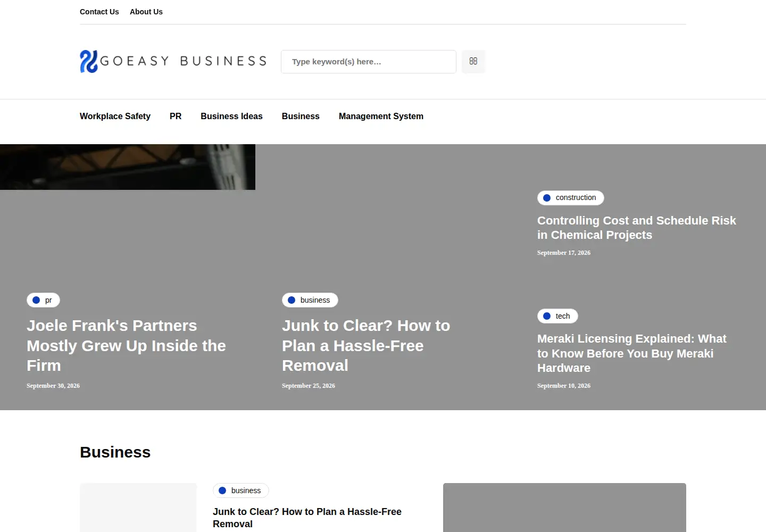Open the About Us link
Image resolution: width=766 pixels, height=532 pixels.
coord(146,12)
